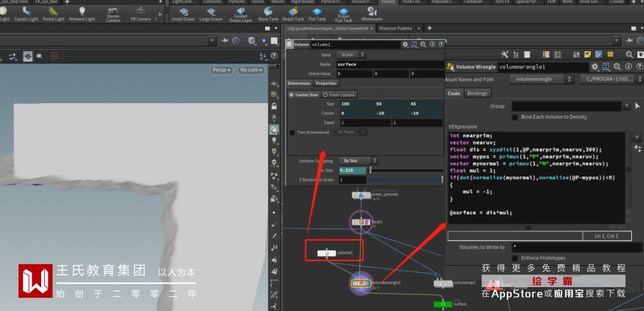The image size is (644, 311).
Task: Open the Persp viewport menu
Action: click(221, 70)
